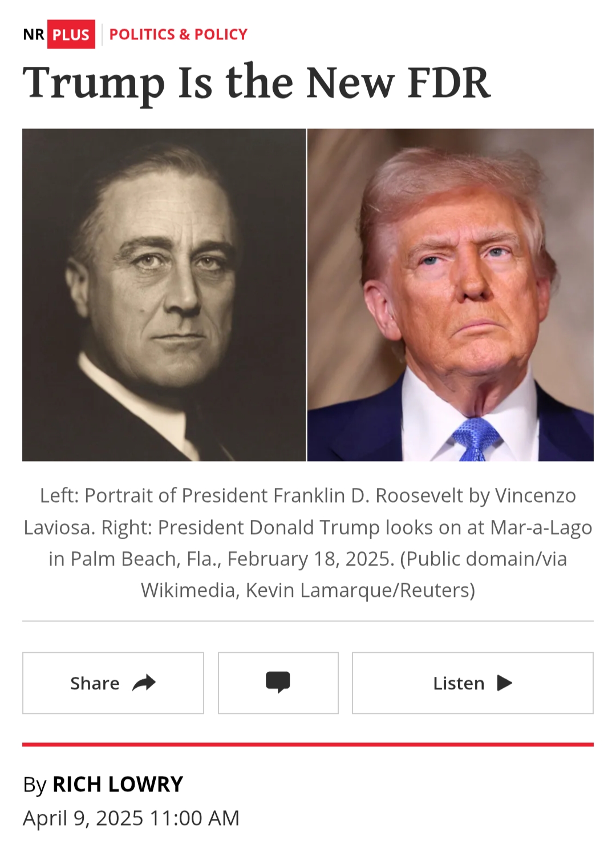
Task: Click the blue tie in Trump's photo
Action: [x=475, y=438]
